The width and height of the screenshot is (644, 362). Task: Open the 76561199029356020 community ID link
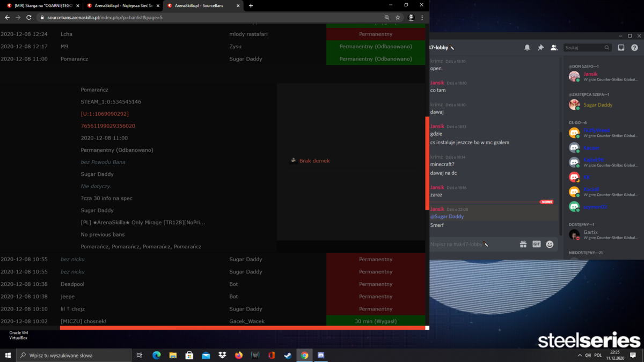pyautogui.click(x=108, y=126)
